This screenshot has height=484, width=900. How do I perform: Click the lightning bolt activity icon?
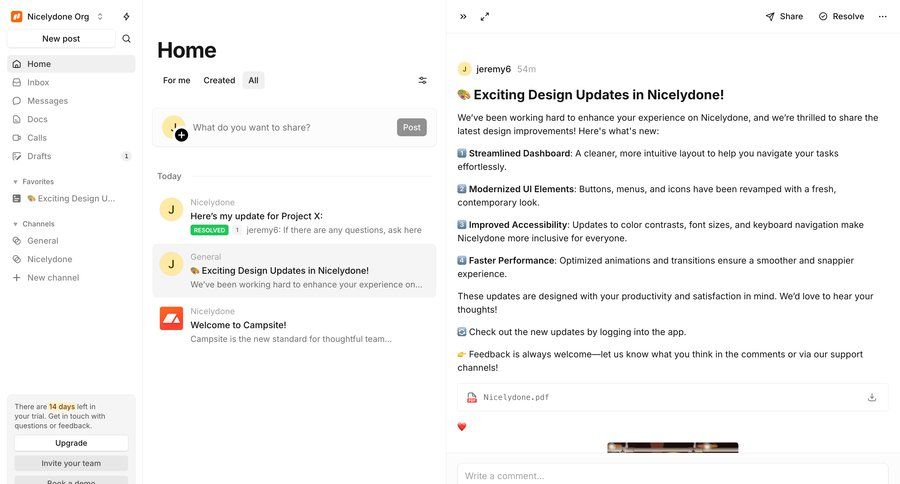126,17
